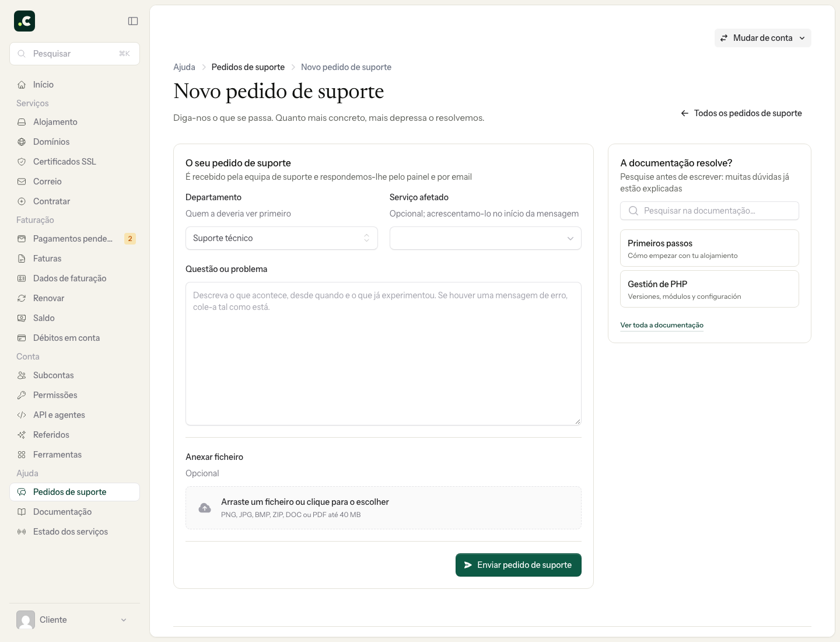Click the send arrow icon on submit button

click(x=468, y=565)
